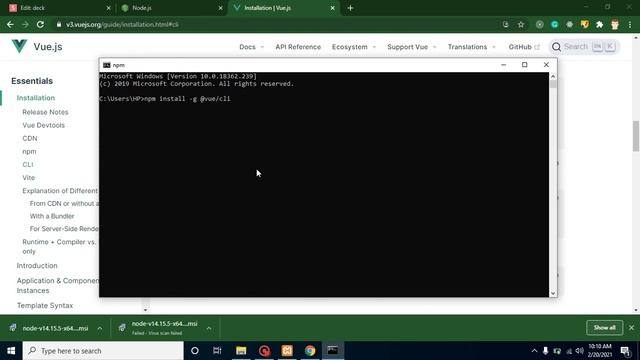
Task: Open Template Syntax sidebar link
Action: [x=45, y=305]
